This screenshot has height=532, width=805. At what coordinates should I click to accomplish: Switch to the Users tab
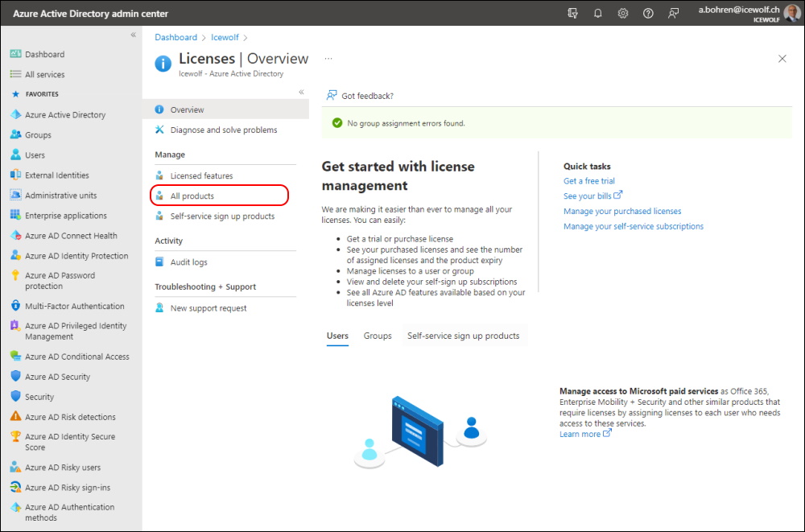pyautogui.click(x=337, y=336)
